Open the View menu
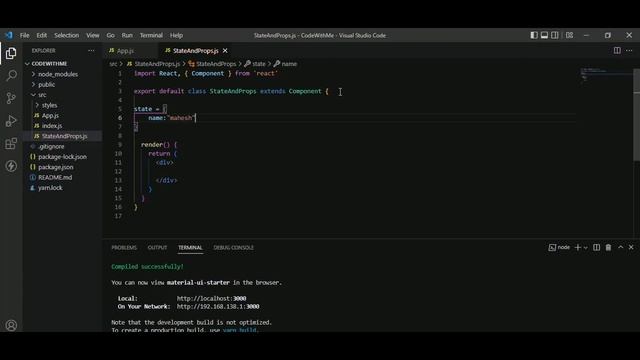The height and width of the screenshot is (360, 640). pyautogui.click(x=93, y=36)
